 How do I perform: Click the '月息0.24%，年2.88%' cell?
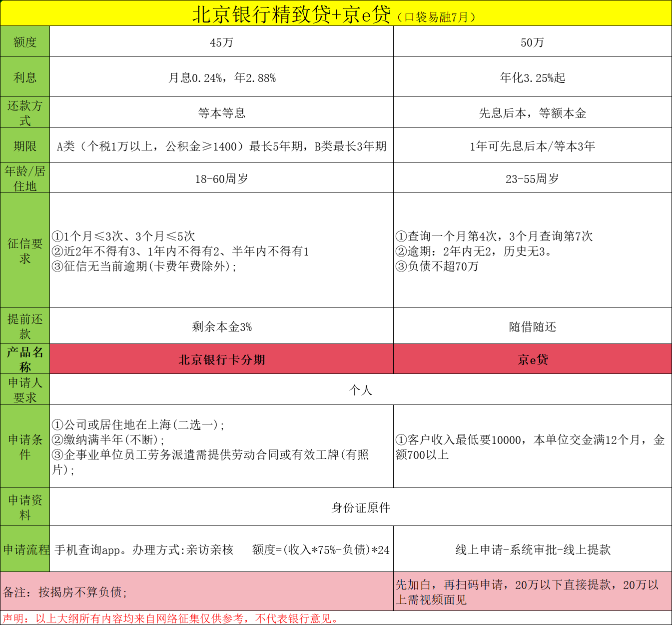(221, 77)
